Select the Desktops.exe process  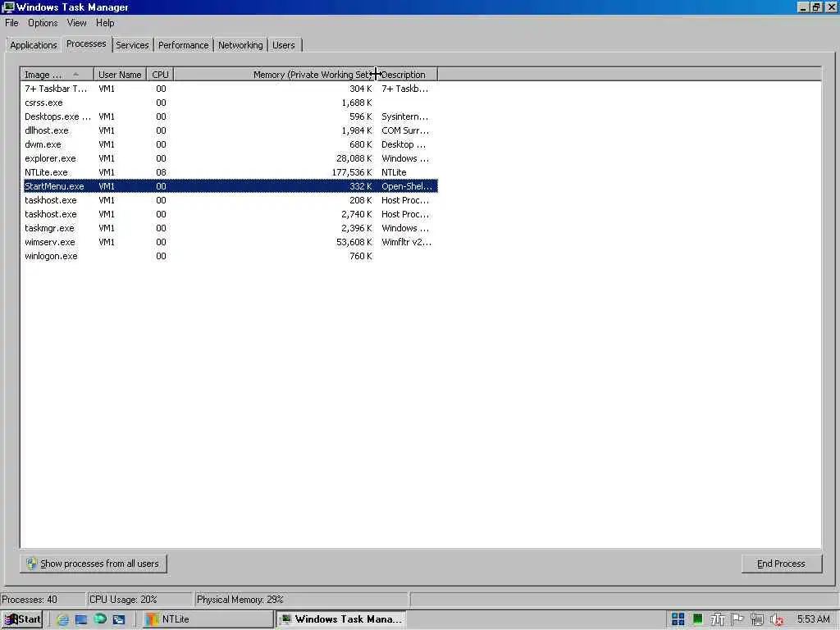click(x=230, y=116)
